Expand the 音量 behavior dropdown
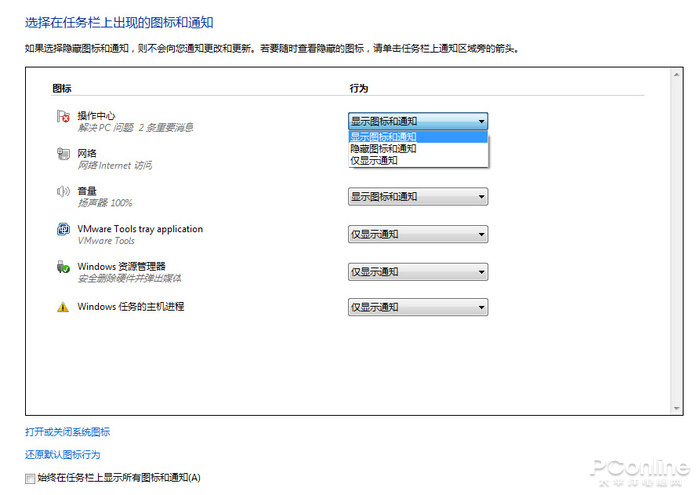700x495 pixels. tap(418, 196)
